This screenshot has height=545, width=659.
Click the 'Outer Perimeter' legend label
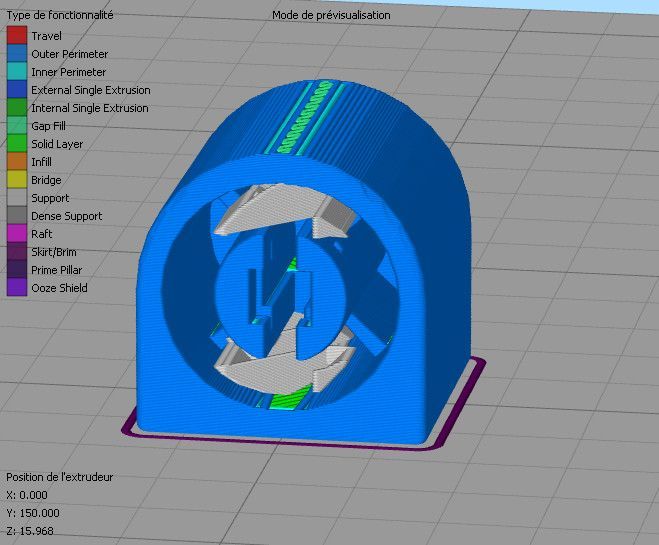coord(69,54)
